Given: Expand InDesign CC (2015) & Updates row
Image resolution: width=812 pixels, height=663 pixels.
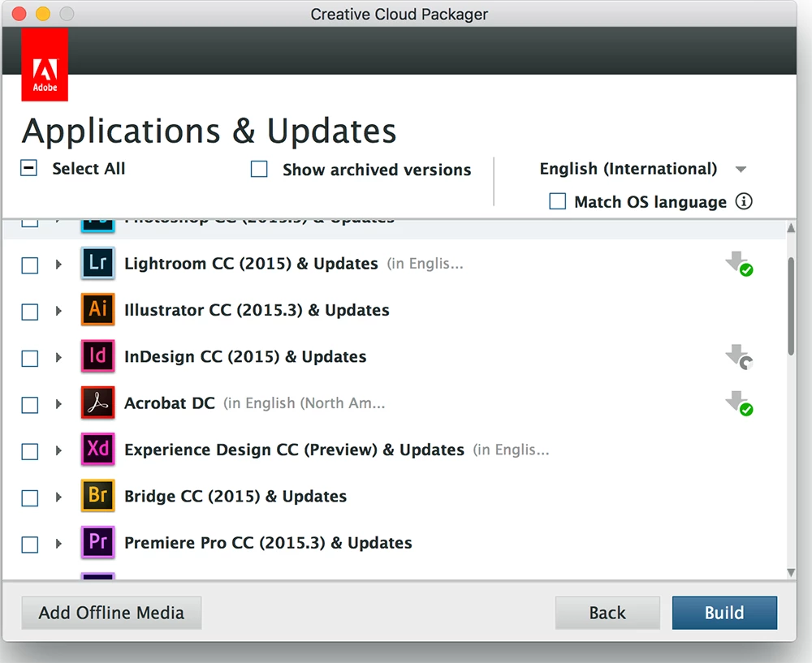Looking at the screenshot, I should click(58, 358).
